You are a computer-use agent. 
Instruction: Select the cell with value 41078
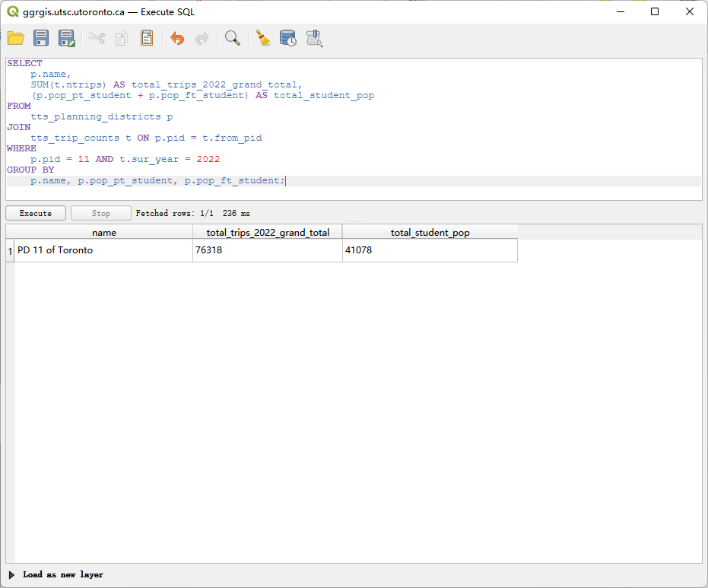point(430,250)
